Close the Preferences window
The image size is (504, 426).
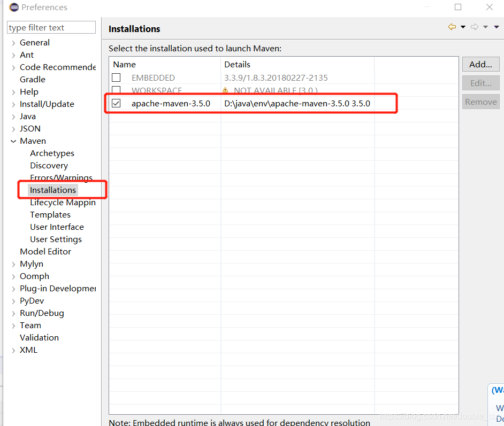pyautogui.click(x=489, y=7)
